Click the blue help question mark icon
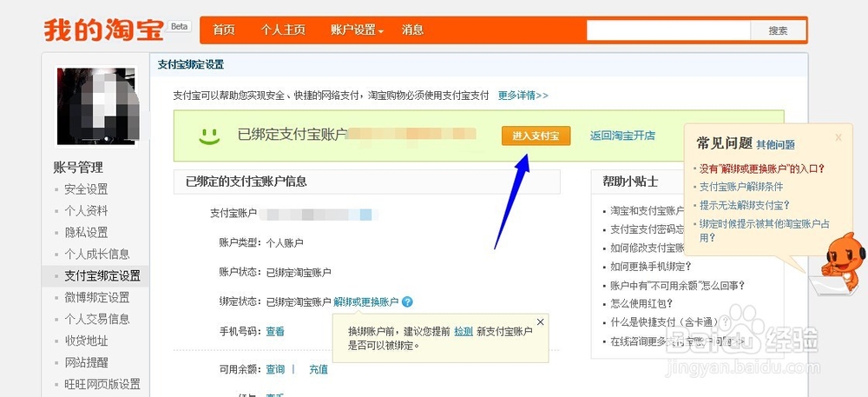Image resolution: width=868 pixels, height=397 pixels. pyautogui.click(x=407, y=301)
